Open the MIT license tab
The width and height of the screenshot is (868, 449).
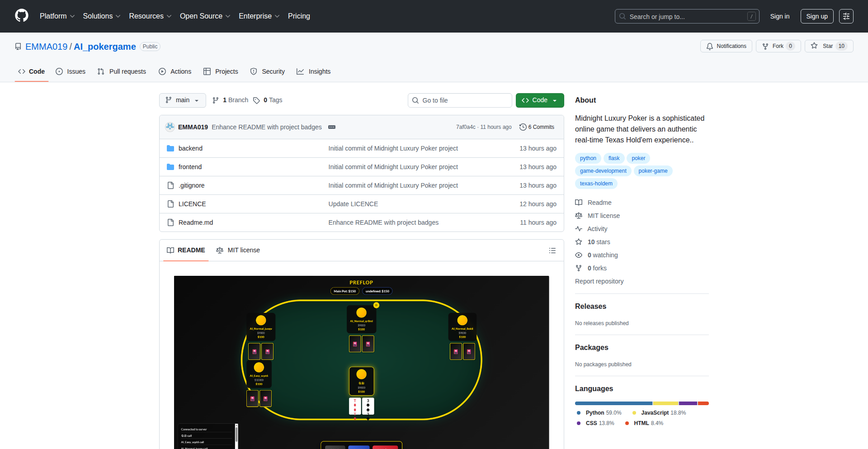click(238, 250)
